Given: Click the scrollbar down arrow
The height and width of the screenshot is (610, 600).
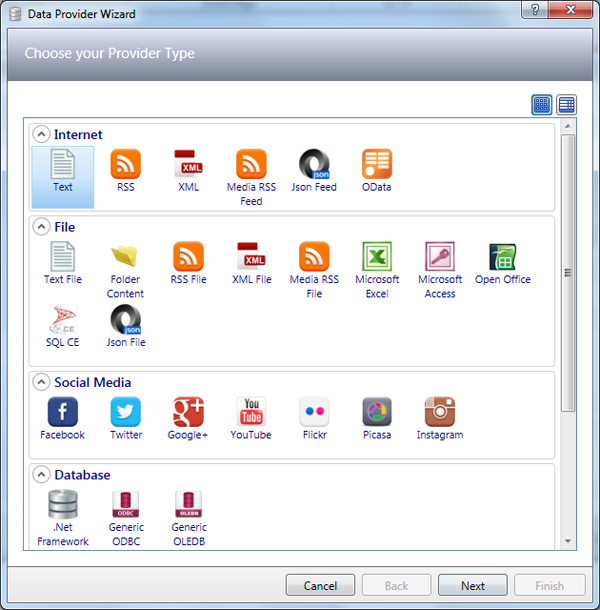Looking at the screenshot, I should [568, 541].
